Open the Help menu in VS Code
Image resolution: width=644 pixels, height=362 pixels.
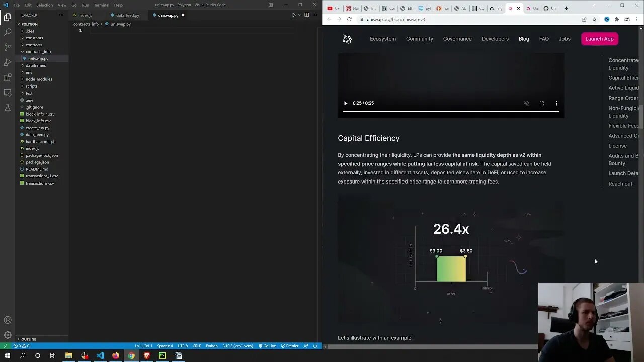tap(118, 5)
